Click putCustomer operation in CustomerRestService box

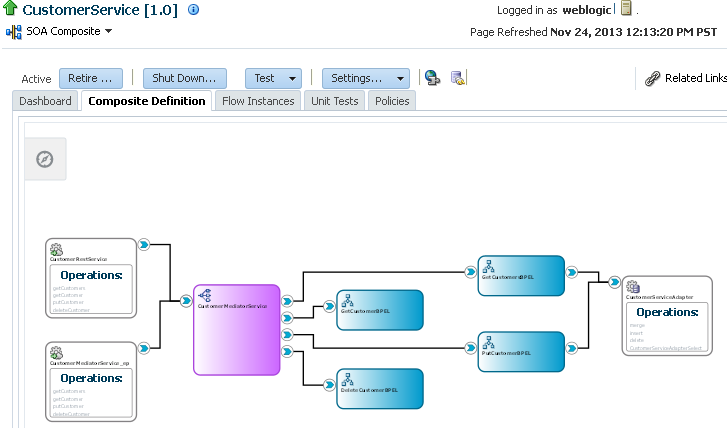(68, 302)
